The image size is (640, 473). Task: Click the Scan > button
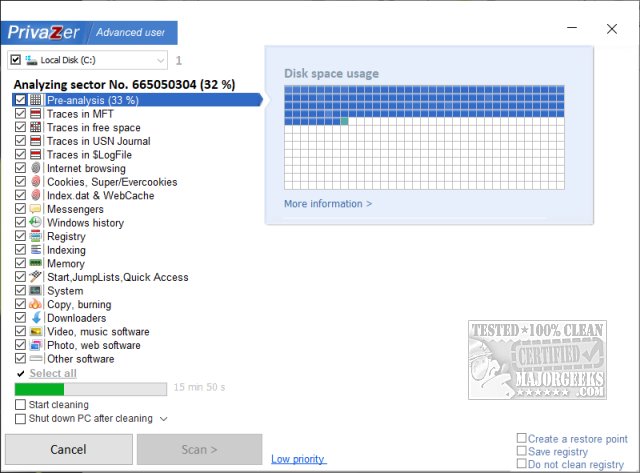[199, 449]
